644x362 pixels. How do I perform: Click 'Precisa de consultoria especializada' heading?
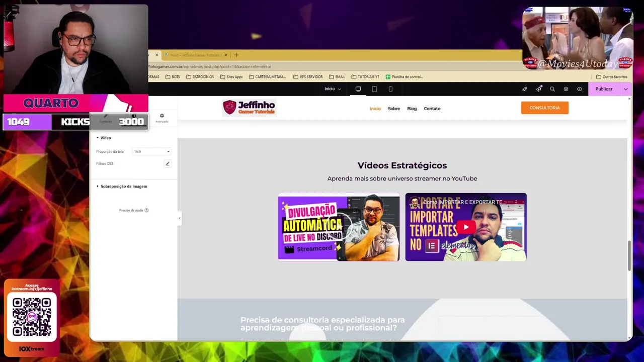tap(323, 324)
